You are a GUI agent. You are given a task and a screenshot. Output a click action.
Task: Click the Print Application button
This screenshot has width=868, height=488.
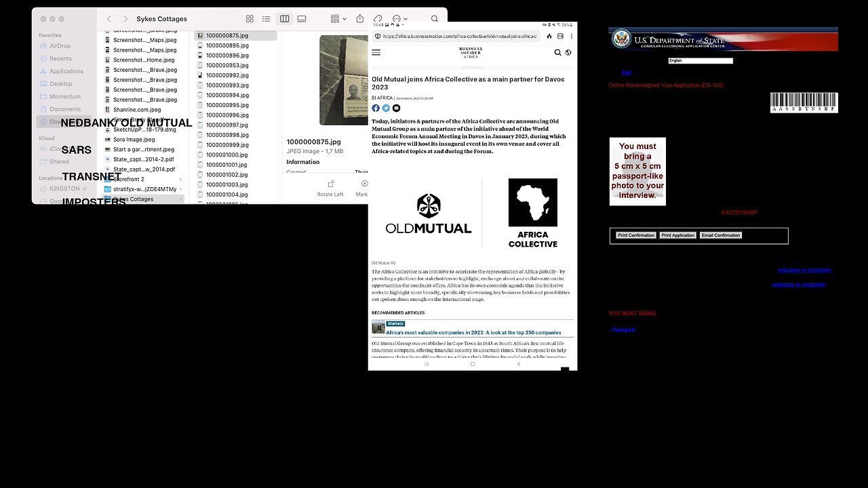tap(678, 235)
